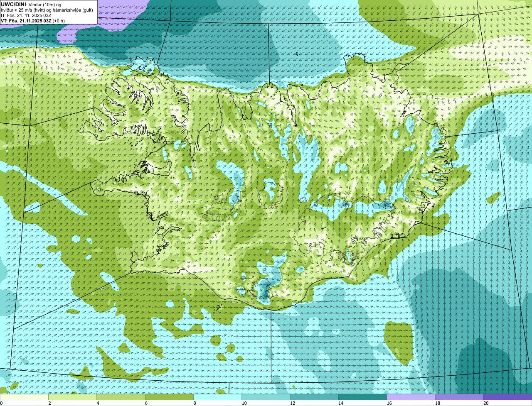
Task: Click the 0–2 m/s pale yellow legend swatch
Action: click(x=24, y=397)
